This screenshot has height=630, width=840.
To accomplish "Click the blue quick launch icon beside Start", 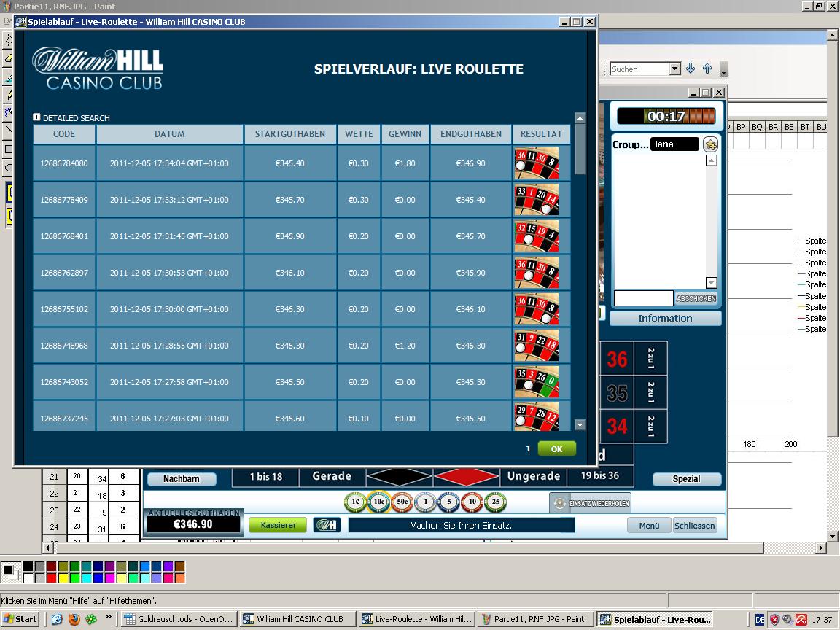I will coord(58,619).
